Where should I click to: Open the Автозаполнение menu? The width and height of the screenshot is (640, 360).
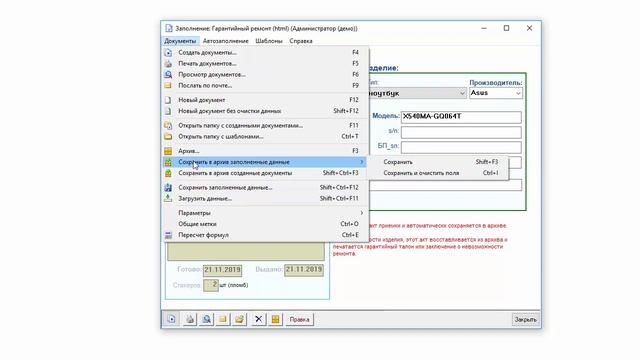tap(225, 41)
